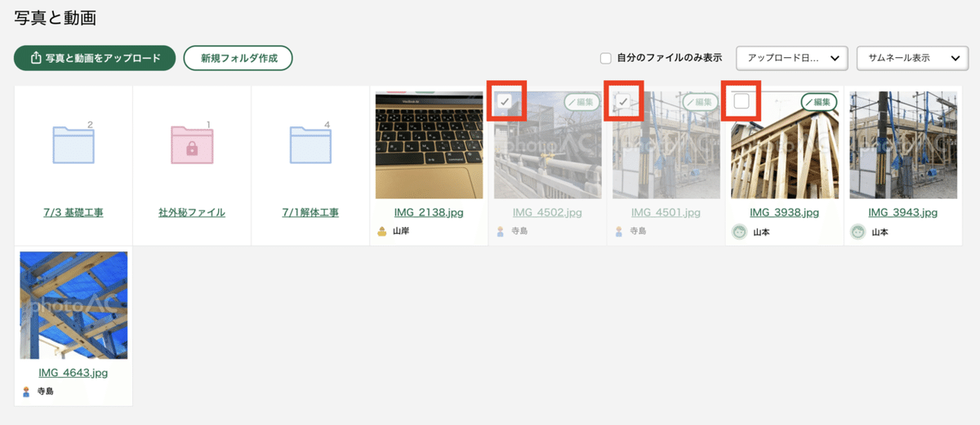Click 写真と動画をアップロード button
Image resolution: width=980 pixels, height=425 pixels.
point(95,58)
